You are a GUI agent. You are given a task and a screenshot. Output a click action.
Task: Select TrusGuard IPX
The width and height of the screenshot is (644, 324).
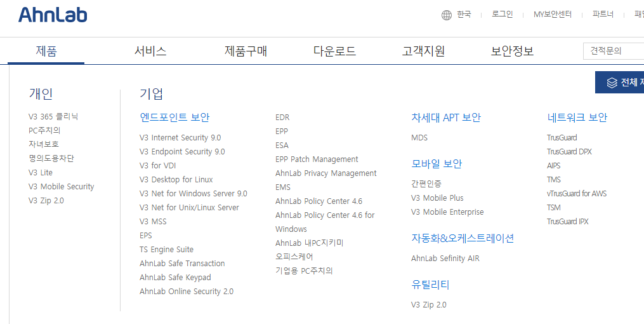click(x=568, y=222)
